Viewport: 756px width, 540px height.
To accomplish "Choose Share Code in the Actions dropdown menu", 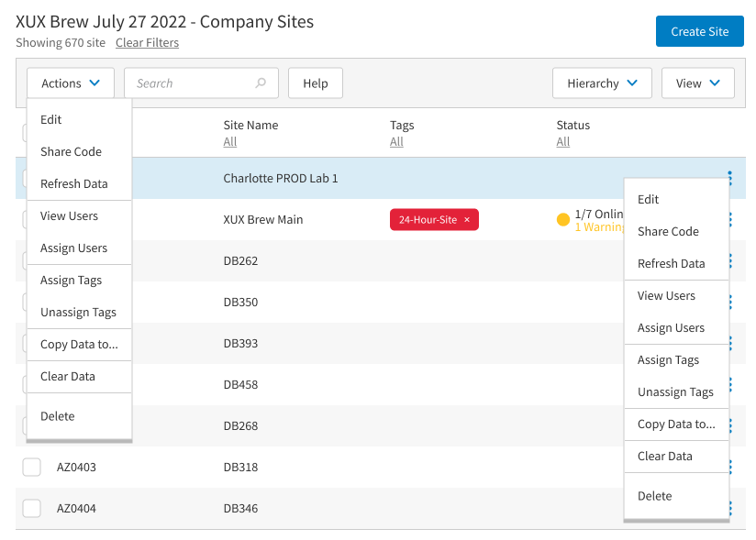I will tap(80, 152).
